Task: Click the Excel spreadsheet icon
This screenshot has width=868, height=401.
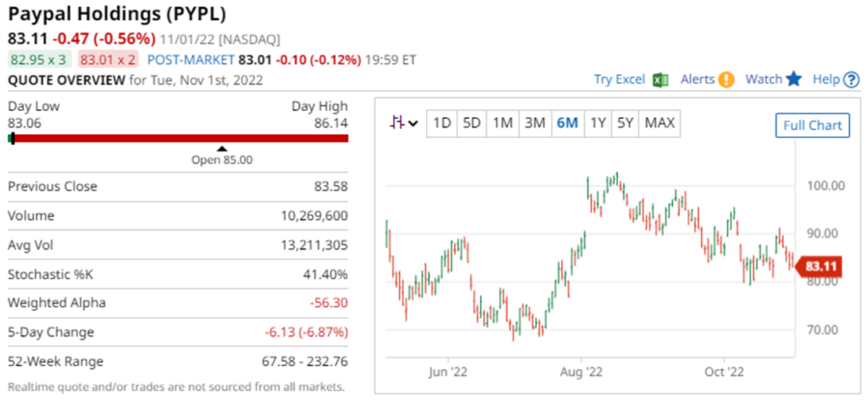Action: tap(660, 80)
